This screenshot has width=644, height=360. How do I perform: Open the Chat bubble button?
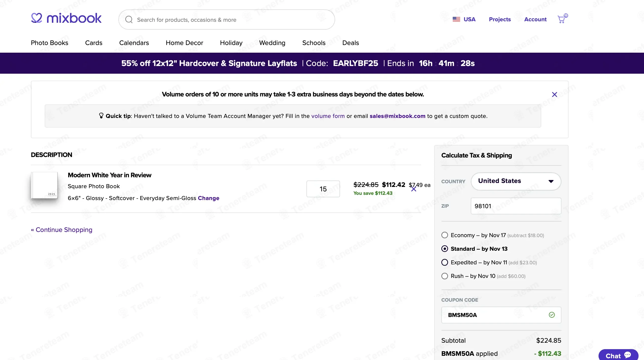618,355
